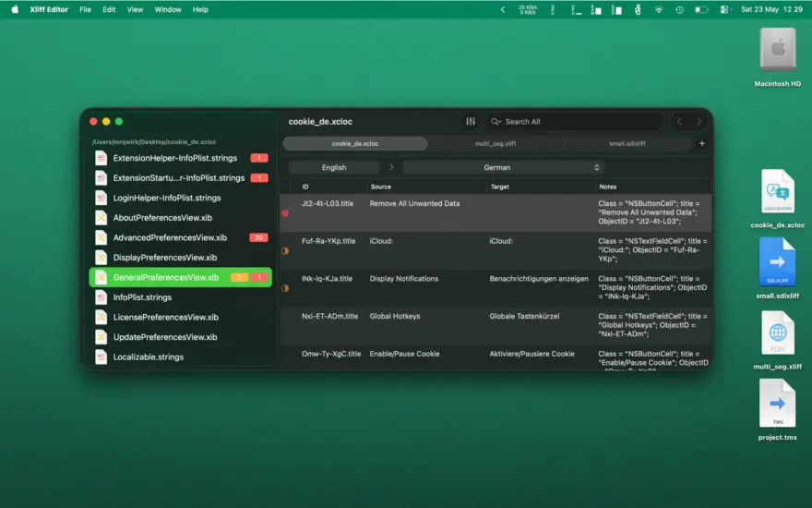Screen dimensions: 812x508
Task: Click ID cell "Omw-Ty-XgC.title"
Action: [331, 354]
